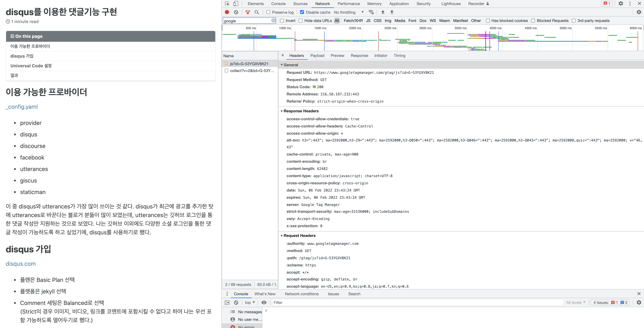The height and width of the screenshot is (328, 644).
Task: Check the Hide data URLs option
Action: (300, 21)
